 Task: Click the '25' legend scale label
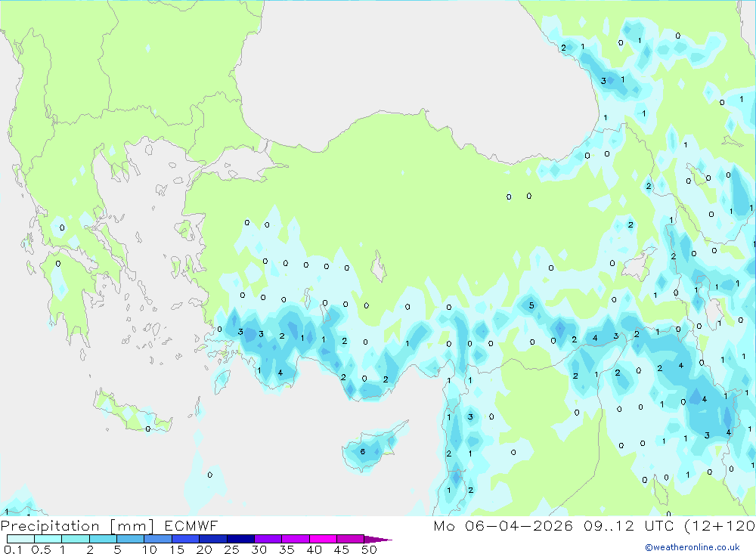tap(231, 549)
